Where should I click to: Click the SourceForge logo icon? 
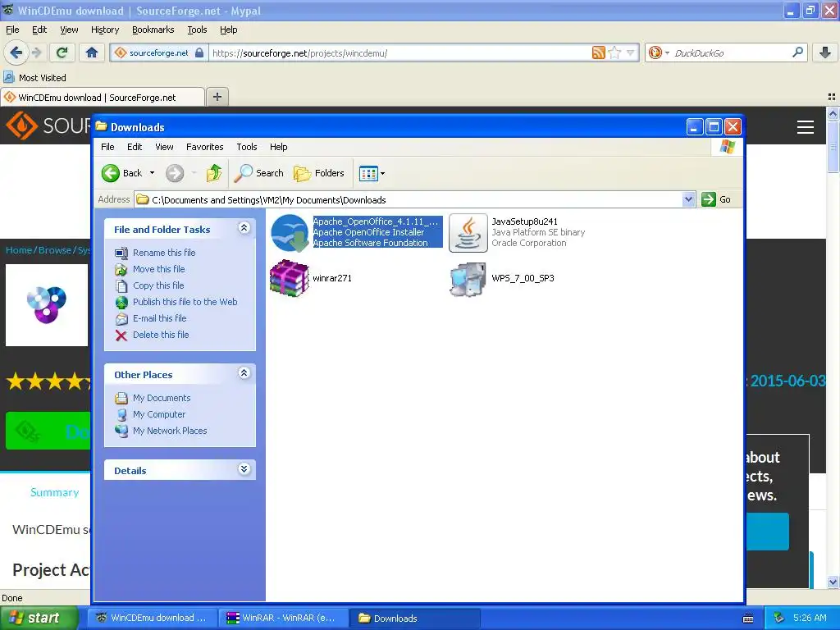pos(21,126)
